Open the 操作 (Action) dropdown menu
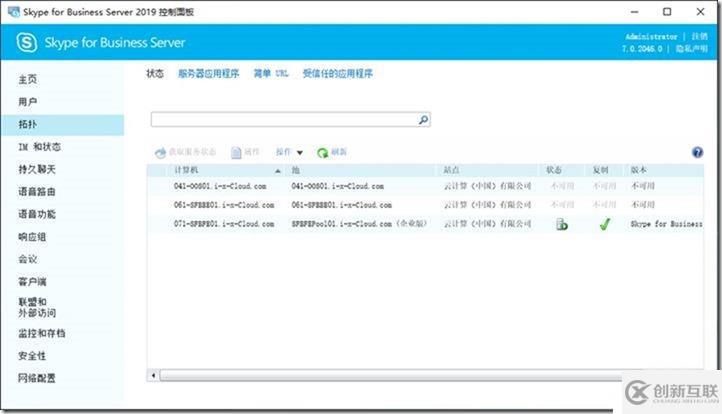The width and height of the screenshot is (722, 414). pyautogui.click(x=289, y=152)
